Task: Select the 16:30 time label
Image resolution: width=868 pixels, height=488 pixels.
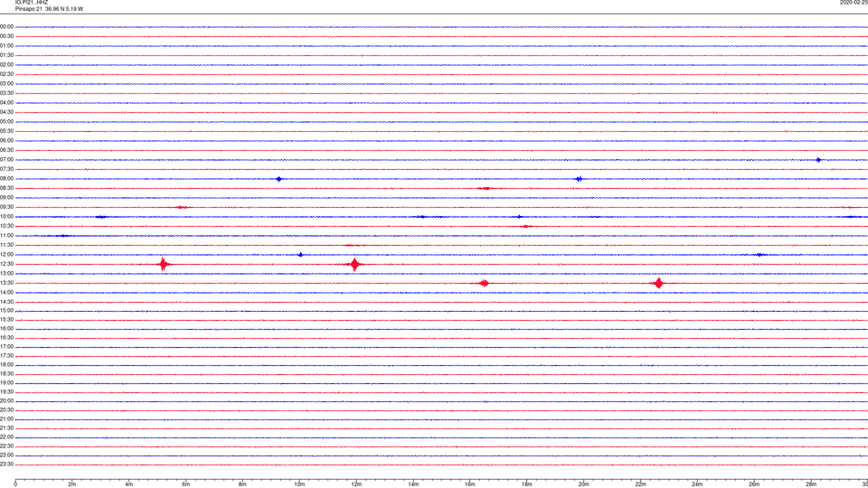Action: [x=6, y=337]
